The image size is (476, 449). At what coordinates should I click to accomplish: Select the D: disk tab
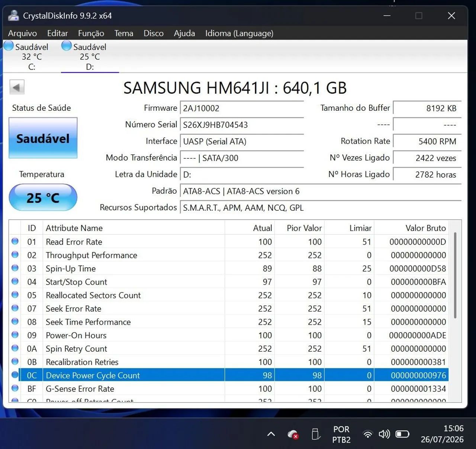pyautogui.click(x=90, y=56)
